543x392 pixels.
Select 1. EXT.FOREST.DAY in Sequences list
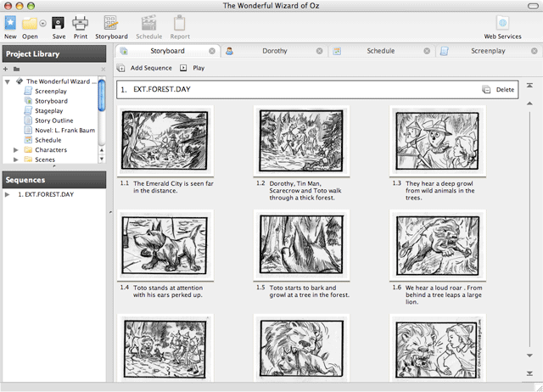pos(46,194)
